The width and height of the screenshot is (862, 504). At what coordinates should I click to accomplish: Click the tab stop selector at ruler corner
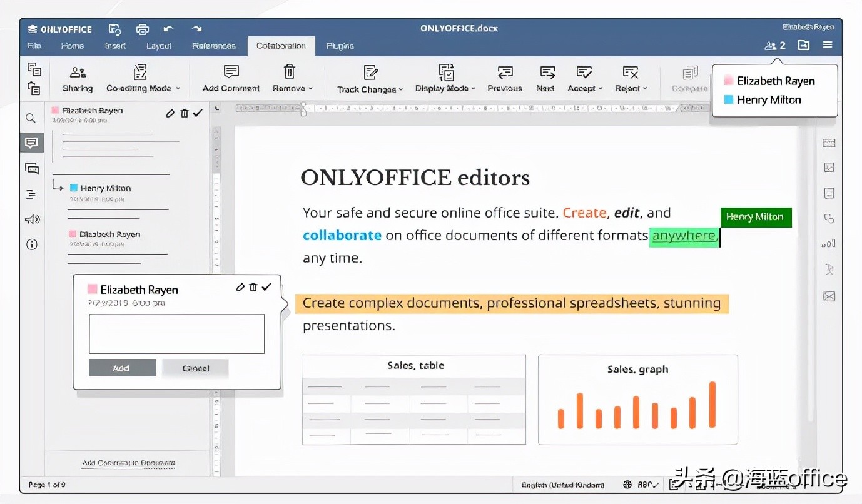point(216,109)
